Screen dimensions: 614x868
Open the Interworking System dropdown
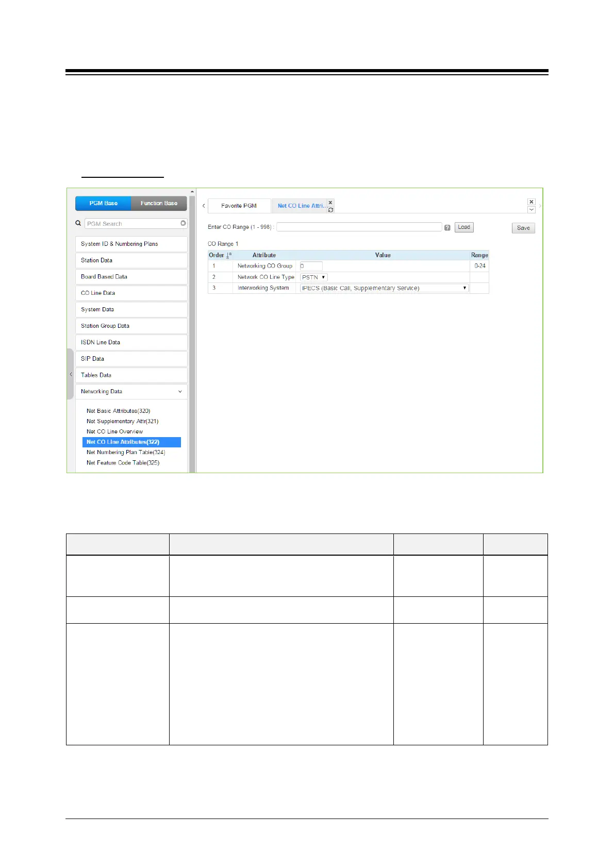tap(384, 288)
